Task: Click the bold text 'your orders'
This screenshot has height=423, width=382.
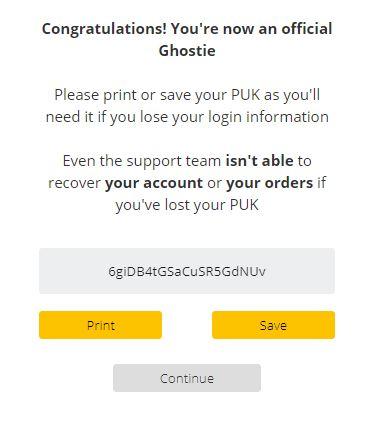Action: point(269,183)
